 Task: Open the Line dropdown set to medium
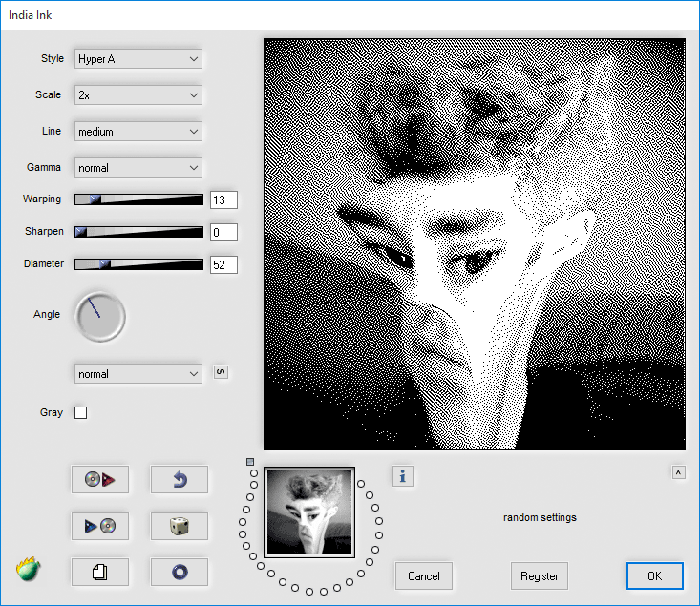[138, 132]
